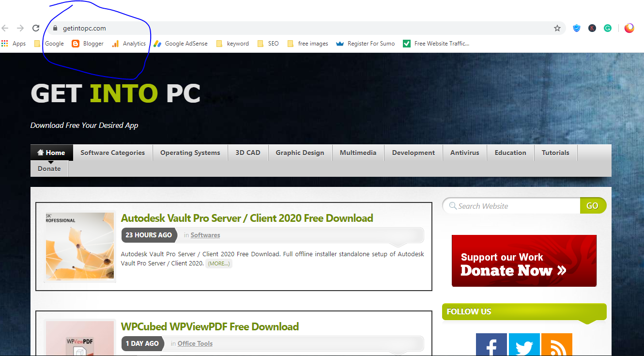Open the blue shield extension icon
This screenshot has width=644, height=356.
(x=576, y=28)
